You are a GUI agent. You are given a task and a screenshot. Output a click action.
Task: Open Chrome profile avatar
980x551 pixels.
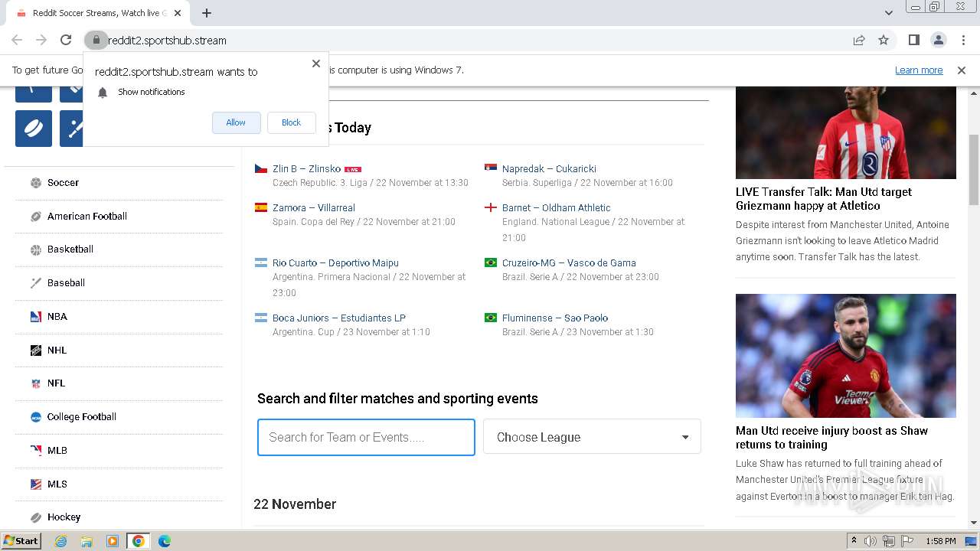(x=939, y=40)
